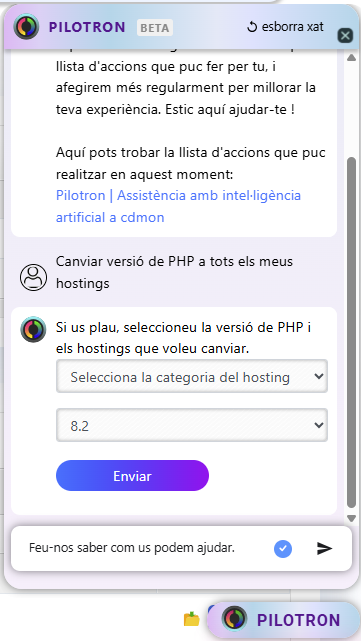Click the chat scrollbar down arrow

coord(351,518)
